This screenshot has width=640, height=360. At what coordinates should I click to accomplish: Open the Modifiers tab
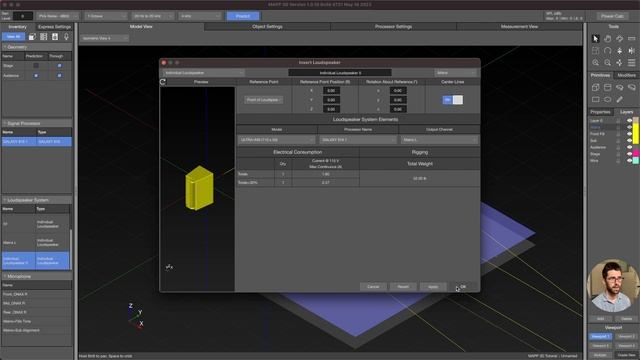pos(627,76)
